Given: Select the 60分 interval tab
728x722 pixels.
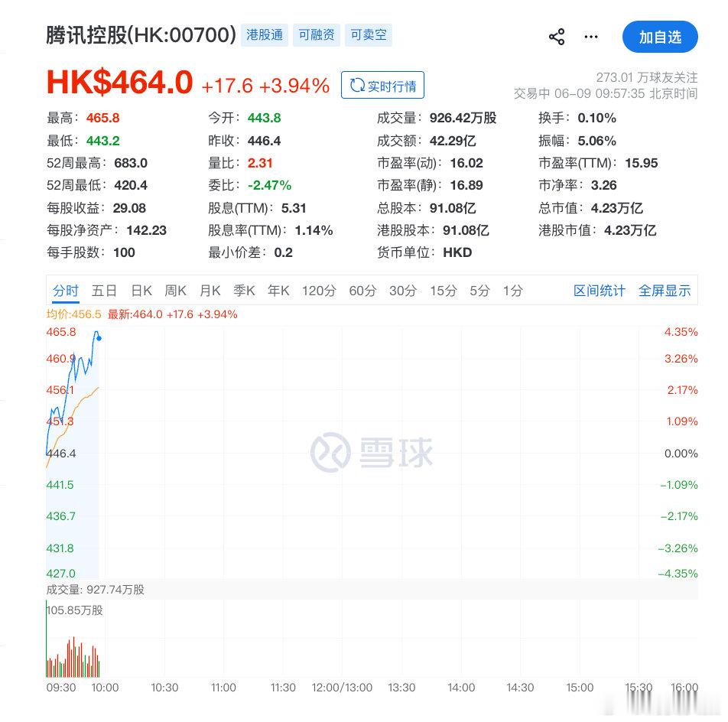Looking at the screenshot, I should 362,291.
